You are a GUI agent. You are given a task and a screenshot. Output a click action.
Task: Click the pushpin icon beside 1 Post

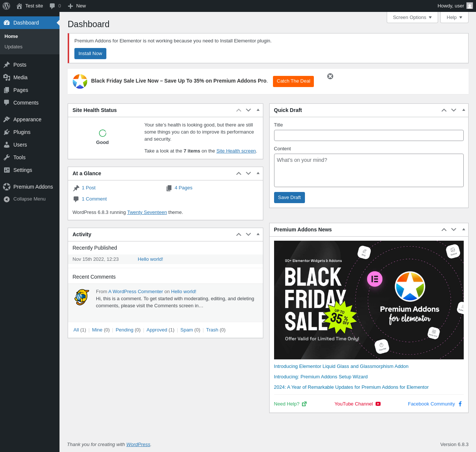[x=76, y=188]
